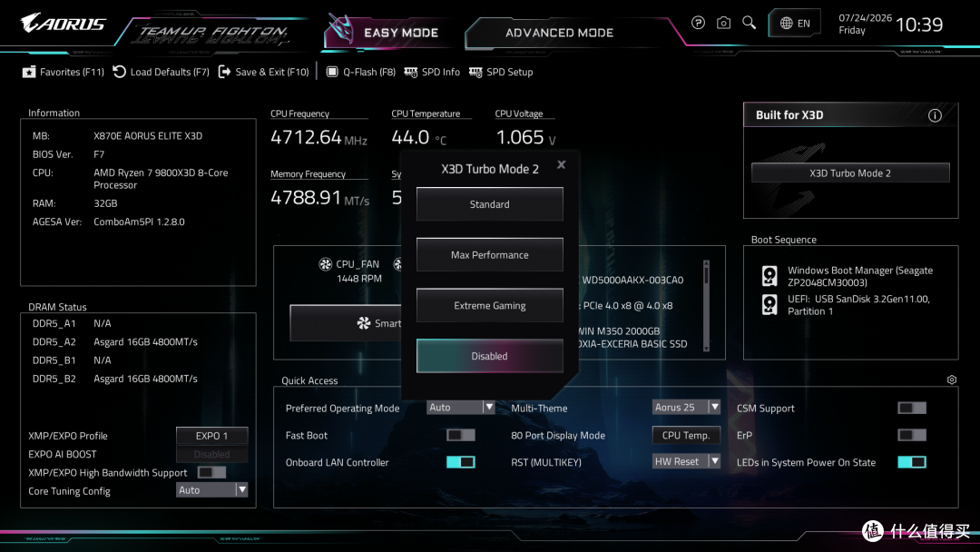
Task: Toggle the Fast Boot switch
Action: pos(461,435)
